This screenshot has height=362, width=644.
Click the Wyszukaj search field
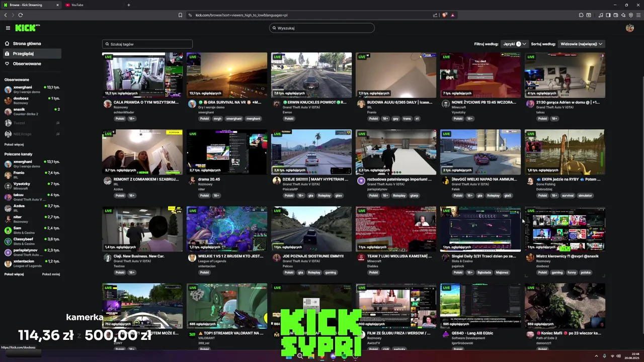[x=322, y=28]
